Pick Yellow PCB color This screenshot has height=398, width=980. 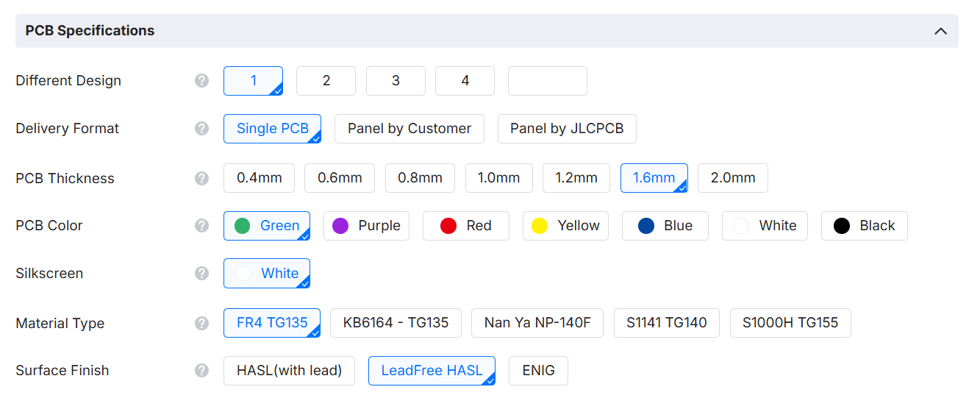tap(566, 226)
